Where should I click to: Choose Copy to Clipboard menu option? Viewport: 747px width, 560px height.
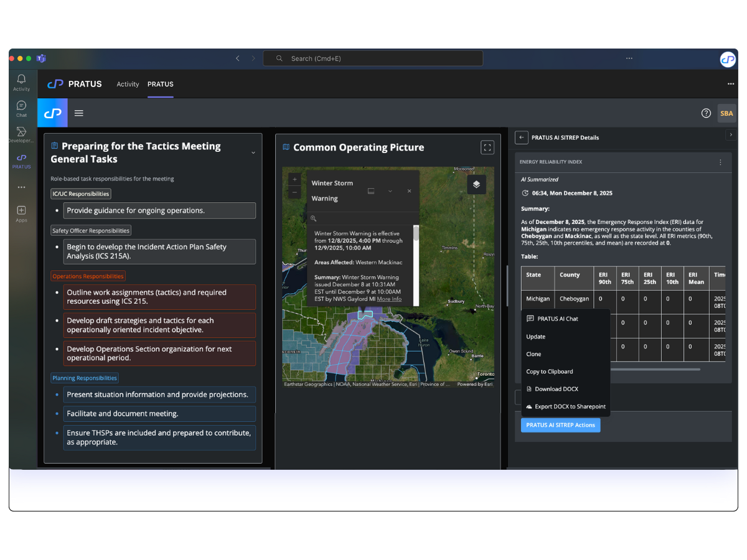pos(549,371)
